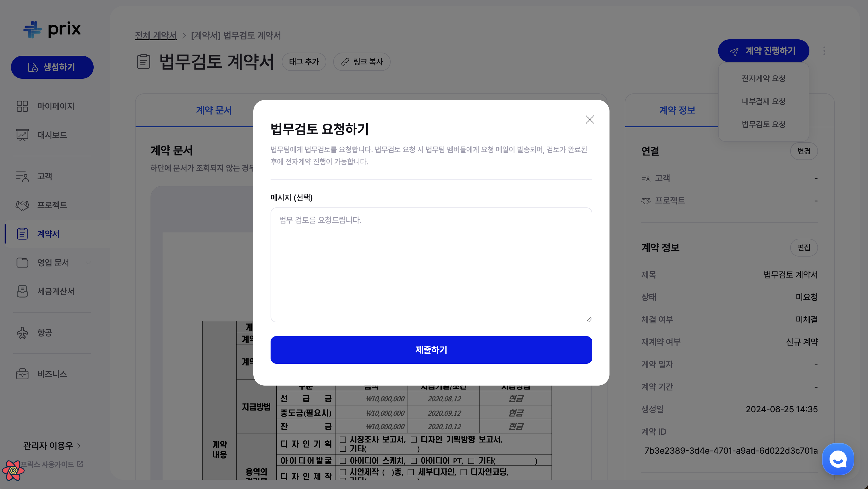Switch to the 계약 정보 tab
The height and width of the screenshot is (489, 868).
pos(677,110)
